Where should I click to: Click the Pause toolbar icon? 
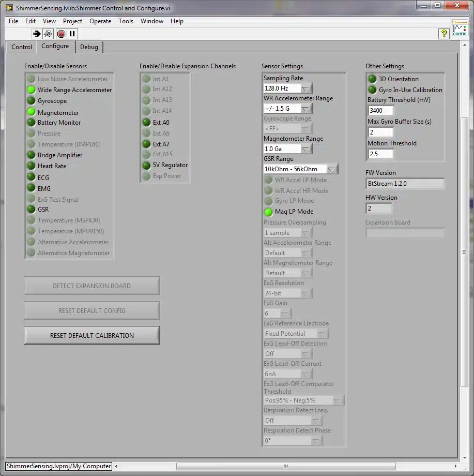[x=72, y=34]
